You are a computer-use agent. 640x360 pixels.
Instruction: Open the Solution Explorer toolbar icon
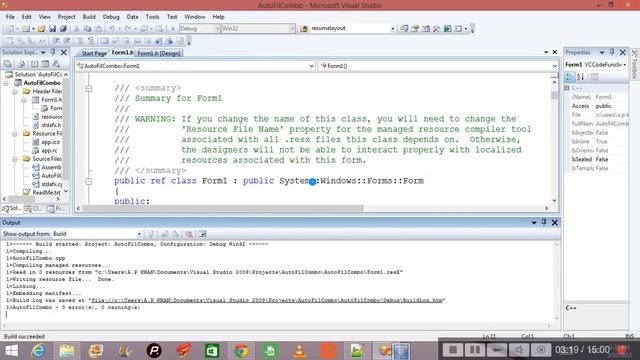[404, 29]
